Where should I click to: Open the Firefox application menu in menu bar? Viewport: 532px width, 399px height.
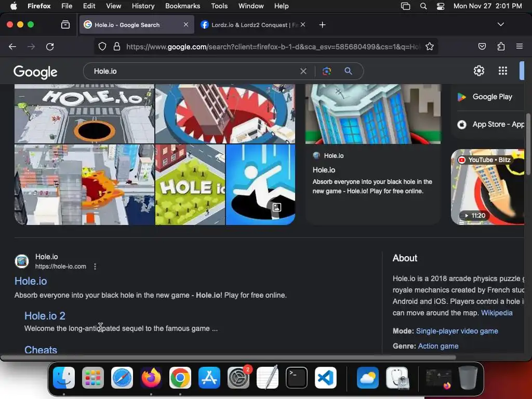(39, 6)
